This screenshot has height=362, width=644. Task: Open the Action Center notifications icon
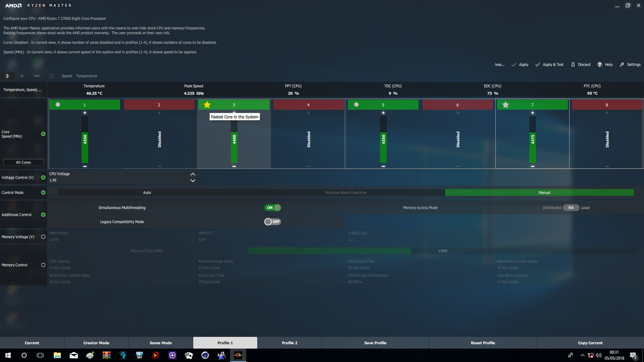634,355
